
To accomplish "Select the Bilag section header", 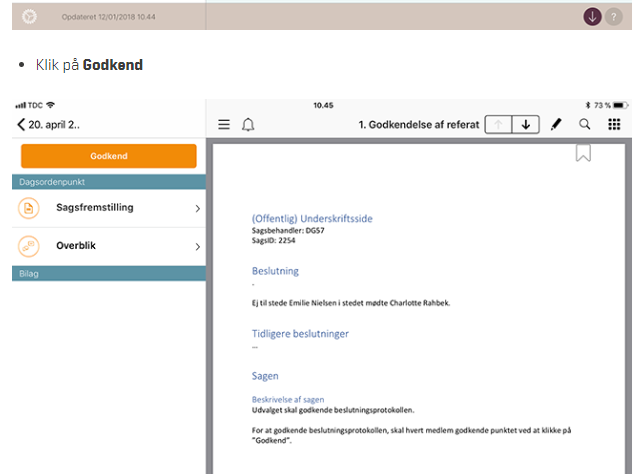I will (108, 273).
